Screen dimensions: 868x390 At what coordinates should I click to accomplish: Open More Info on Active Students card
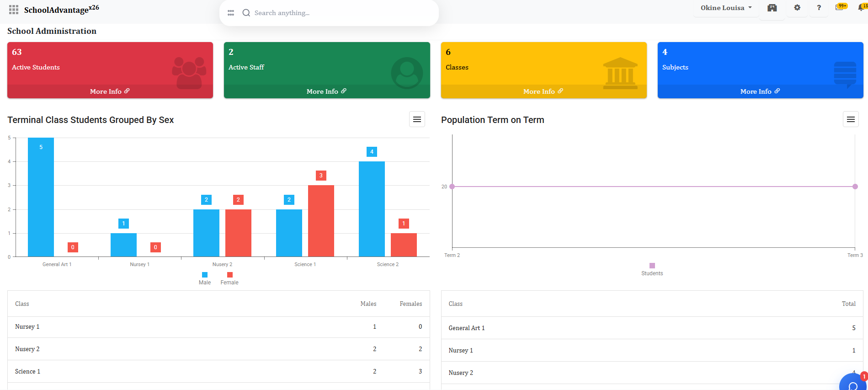click(110, 91)
